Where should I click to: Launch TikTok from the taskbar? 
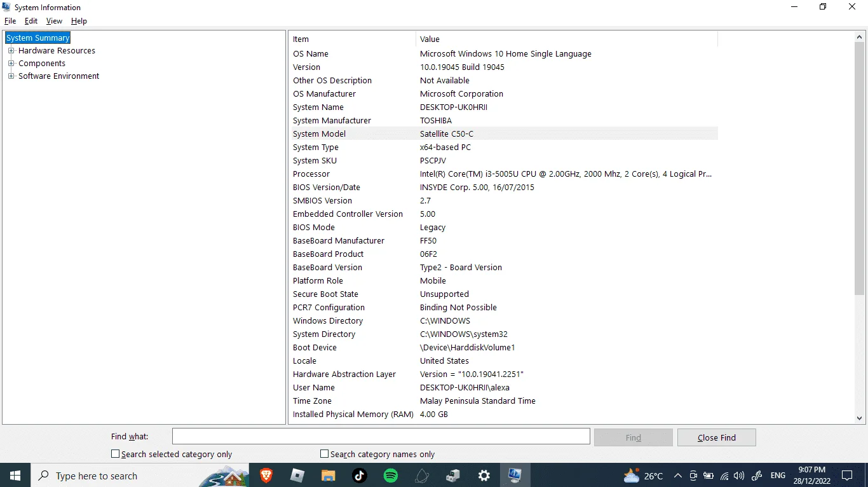pos(359,476)
